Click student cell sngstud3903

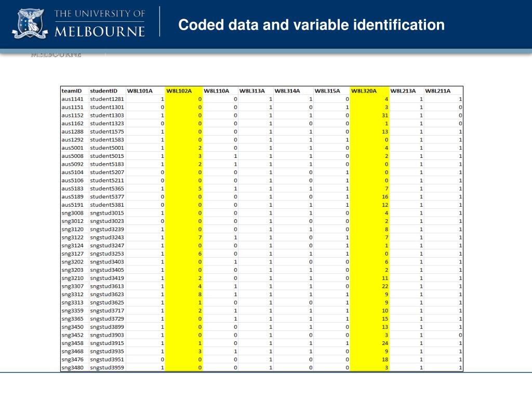tap(107, 335)
